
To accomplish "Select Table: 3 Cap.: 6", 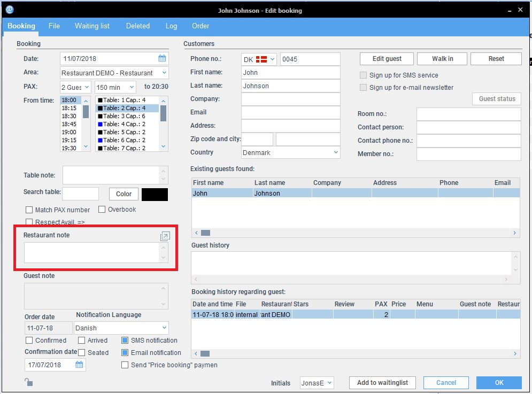I will 128,116.
